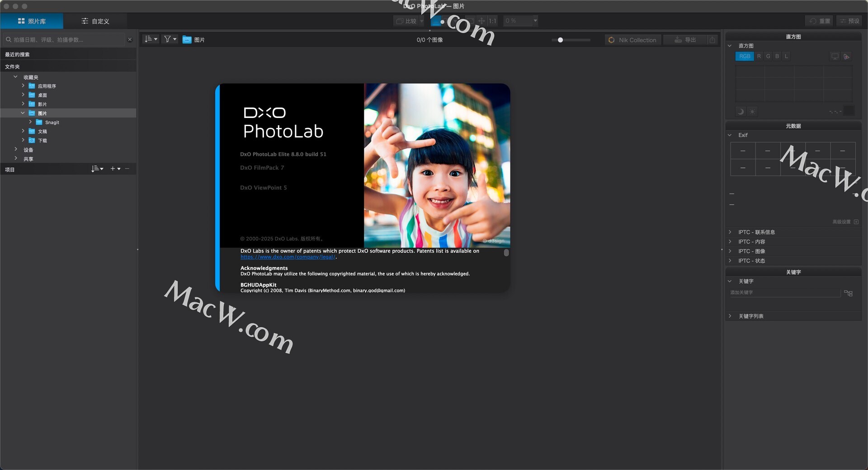
Task: Expand IPTC - 内容 section
Action: (x=730, y=241)
